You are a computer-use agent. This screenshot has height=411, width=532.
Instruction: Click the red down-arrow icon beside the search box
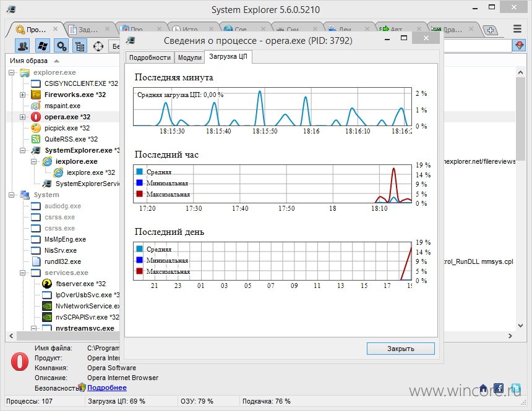point(520,46)
